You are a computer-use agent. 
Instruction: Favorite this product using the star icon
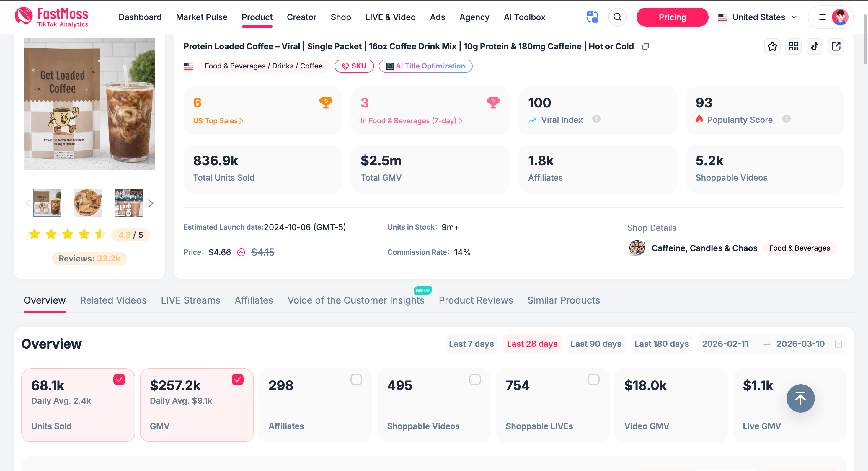point(772,46)
